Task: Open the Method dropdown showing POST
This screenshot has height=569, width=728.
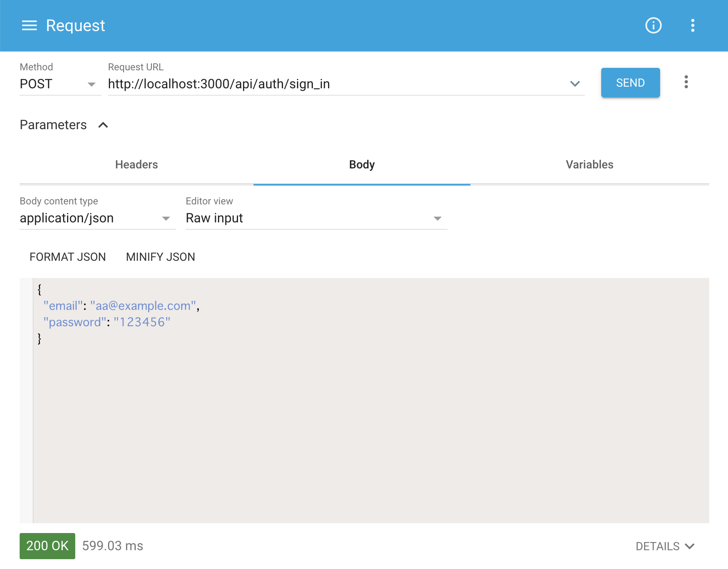Action: [x=60, y=84]
